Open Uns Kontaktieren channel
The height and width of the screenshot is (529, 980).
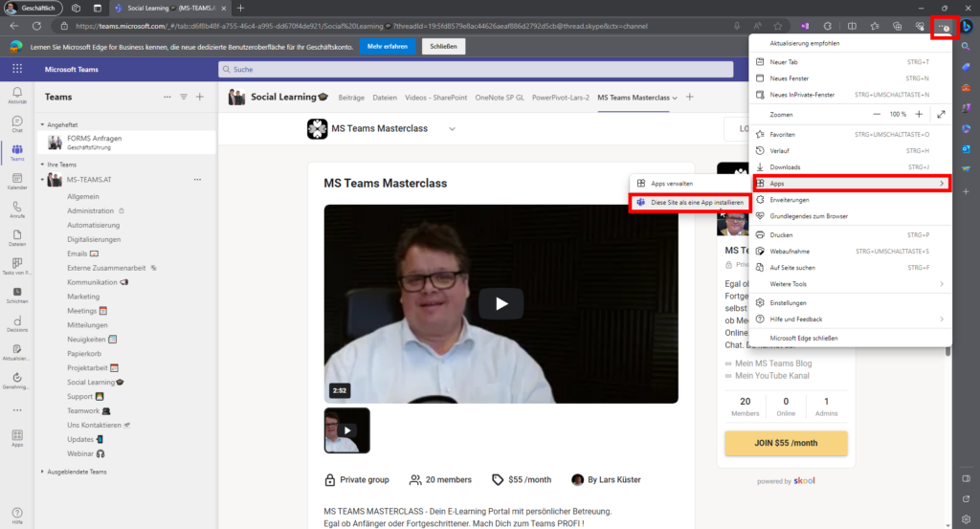pyautogui.click(x=99, y=425)
